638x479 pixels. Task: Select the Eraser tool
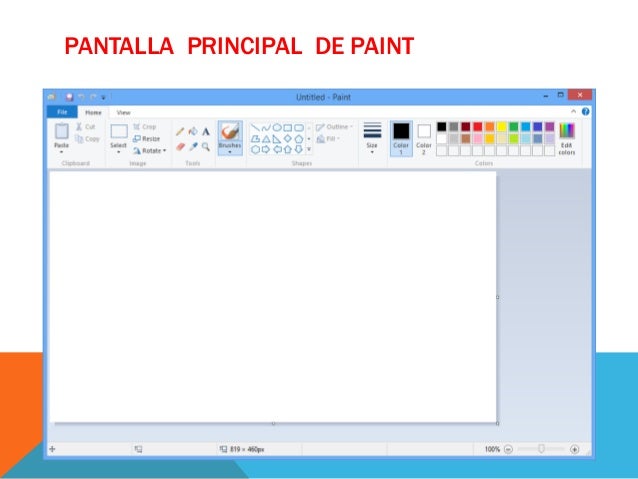point(181,147)
